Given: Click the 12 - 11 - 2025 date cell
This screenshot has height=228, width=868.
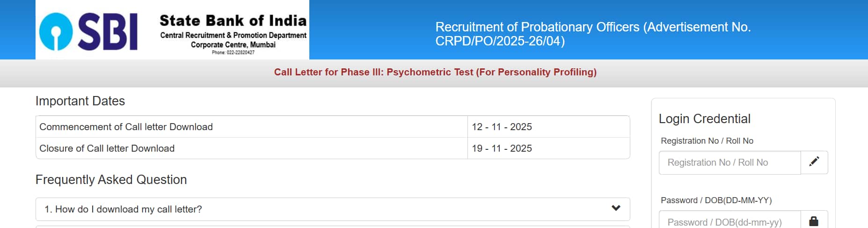Looking at the screenshot, I should pyautogui.click(x=502, y=127).
